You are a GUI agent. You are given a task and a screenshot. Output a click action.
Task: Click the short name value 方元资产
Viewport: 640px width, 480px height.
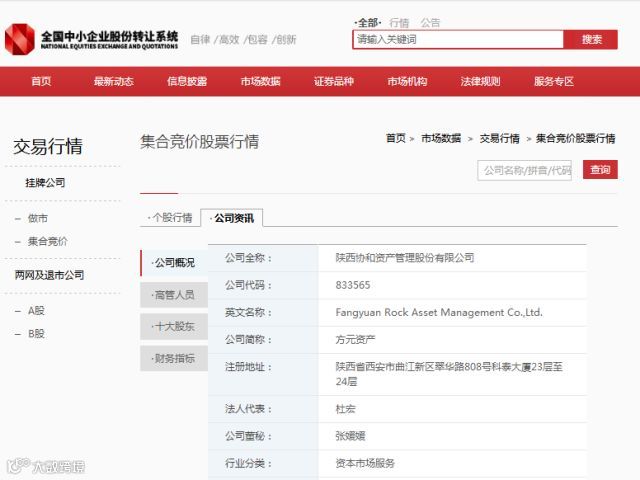[355, 340]
